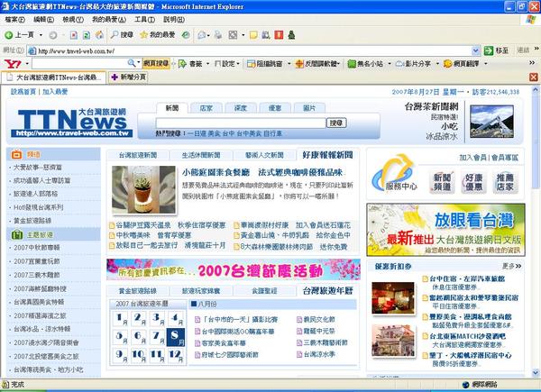Screen dimensions: 541x392
Task: Click the page scroll down arrow
Action: click(x=536, y=372)
